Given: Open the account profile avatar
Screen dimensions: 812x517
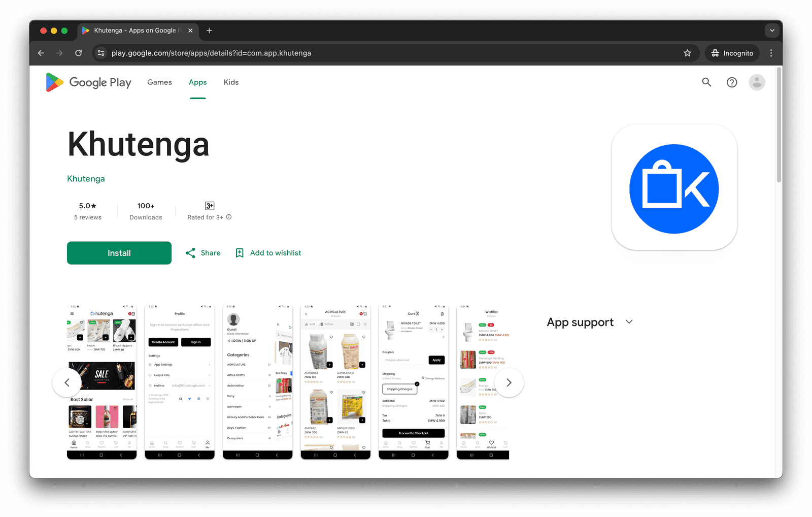Looking at the screenshot, I should point(756,82).
